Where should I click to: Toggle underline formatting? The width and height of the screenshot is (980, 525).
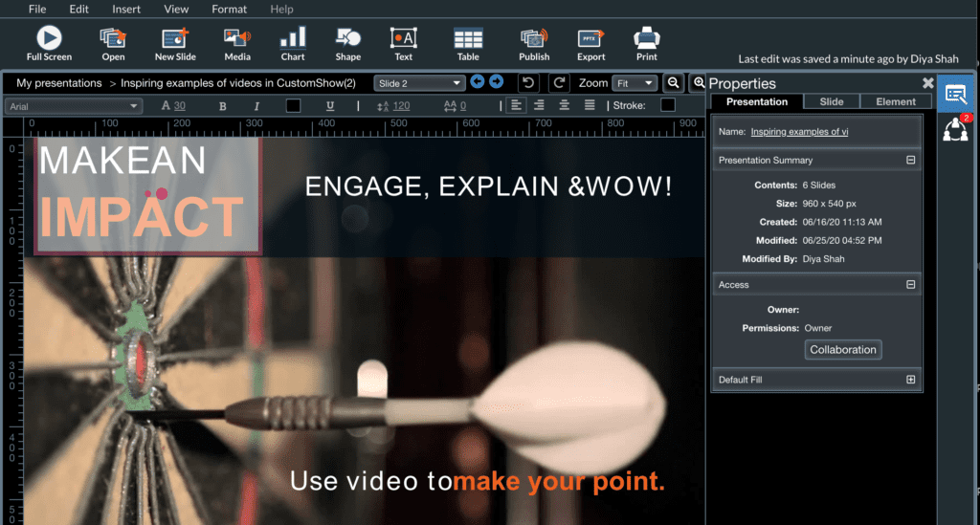pyautogui.click(x=330, y=106)
